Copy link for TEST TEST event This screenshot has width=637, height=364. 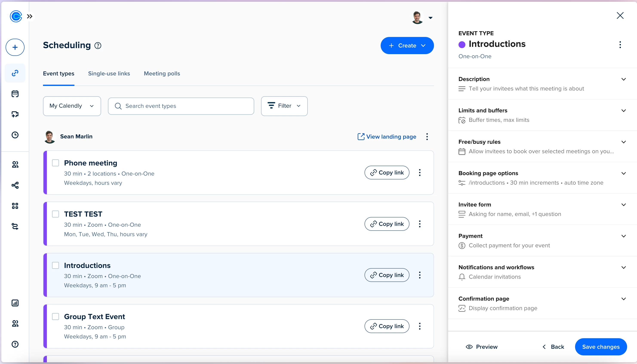pyautogui.click(x=387, y=224)
